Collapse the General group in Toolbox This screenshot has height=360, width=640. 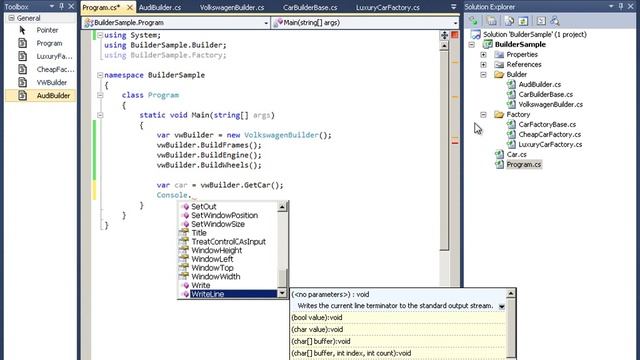(x=11, y=18)
